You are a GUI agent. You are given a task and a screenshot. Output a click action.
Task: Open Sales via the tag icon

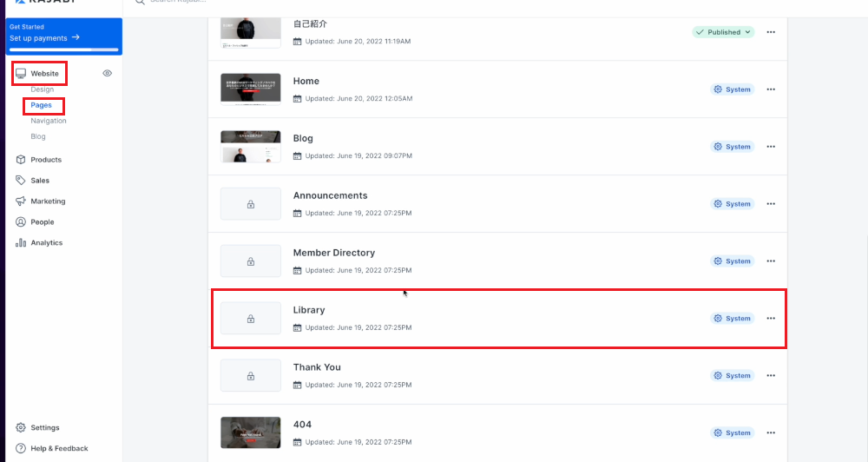pyautogui.click(x=21, y=180)
